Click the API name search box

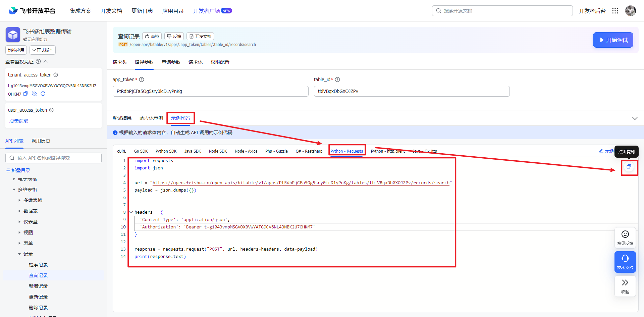53,158
